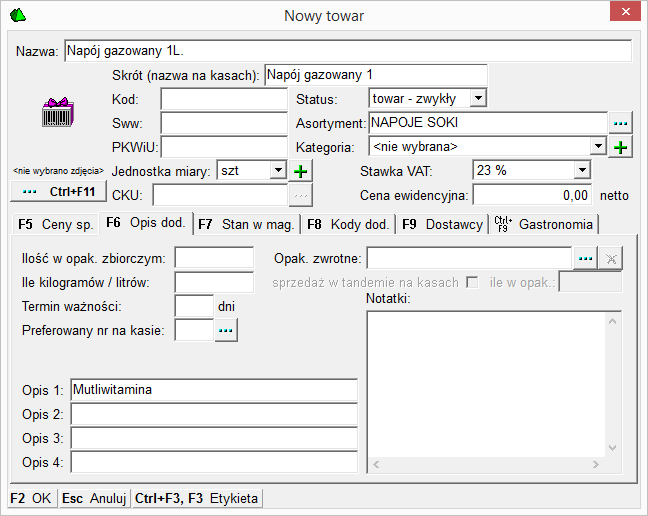
Task: Open the Stawka VAT dropdown
Action: click(583, 170)
